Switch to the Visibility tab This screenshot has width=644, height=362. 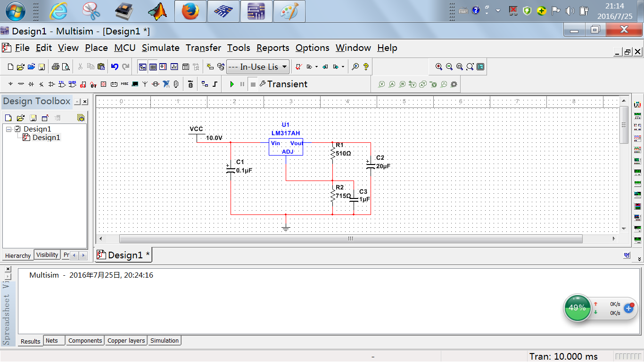(x=47, y=255)
